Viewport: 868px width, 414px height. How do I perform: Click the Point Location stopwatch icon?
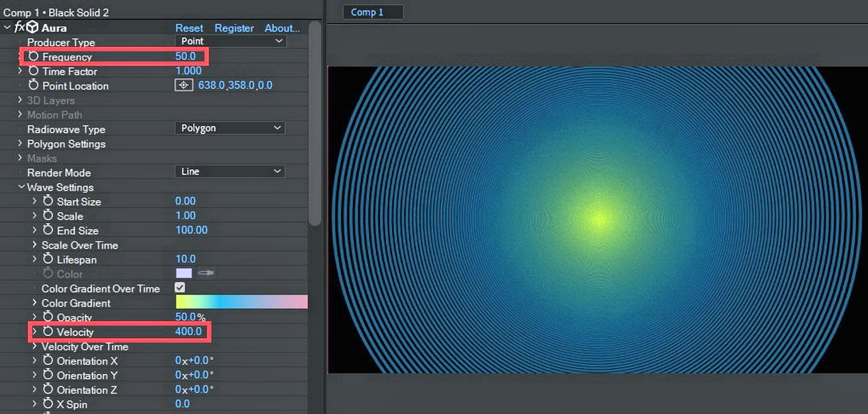tap(34, 86)
